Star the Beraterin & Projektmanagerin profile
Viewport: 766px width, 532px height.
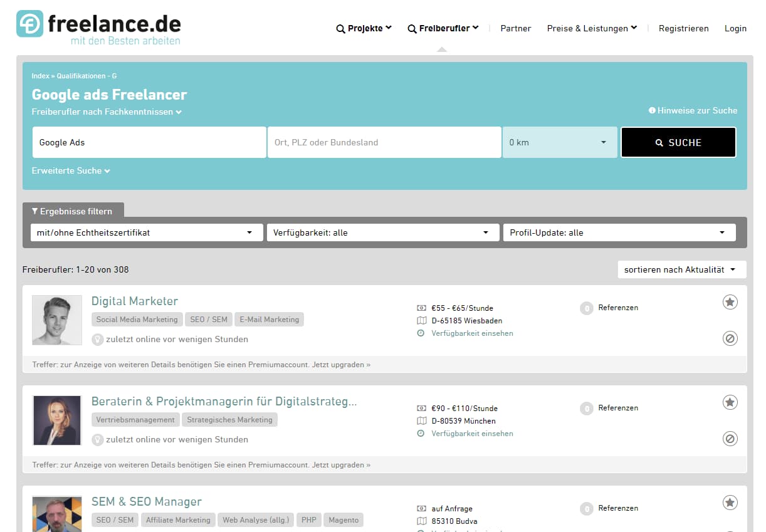pyautogui.click(x=730, y=402)
